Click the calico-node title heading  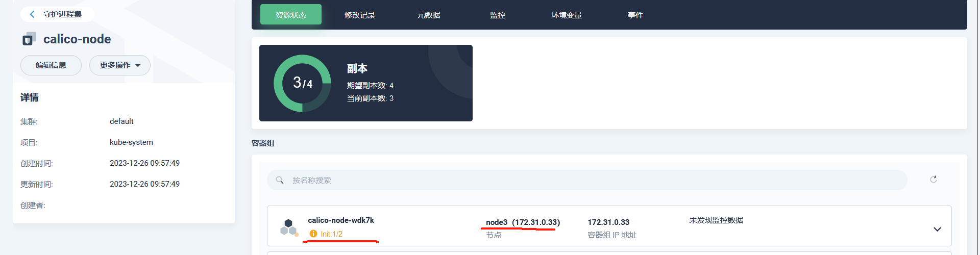[x=77, y=39]
